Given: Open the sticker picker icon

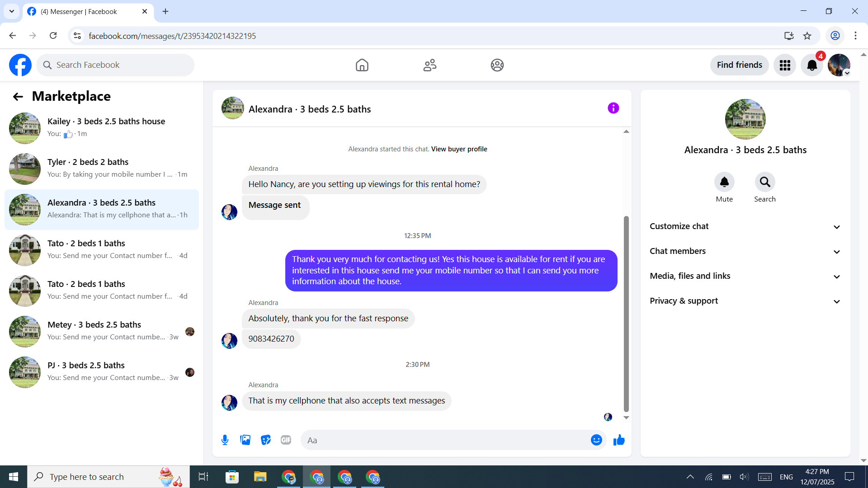Looking at the screenshot, I should pyautogui.click(x=266, y=440).
